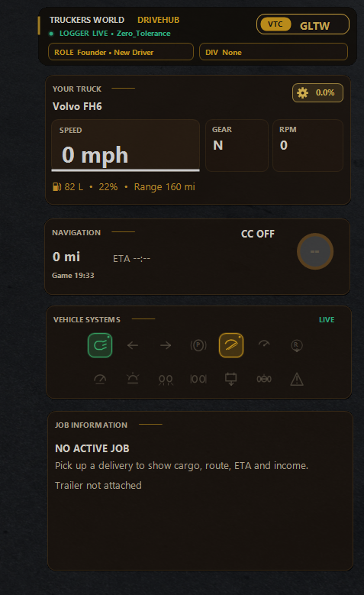364x595 pixels.
Task: Click the YOUR TRUCK section header
Action: [x=77, y=89]
